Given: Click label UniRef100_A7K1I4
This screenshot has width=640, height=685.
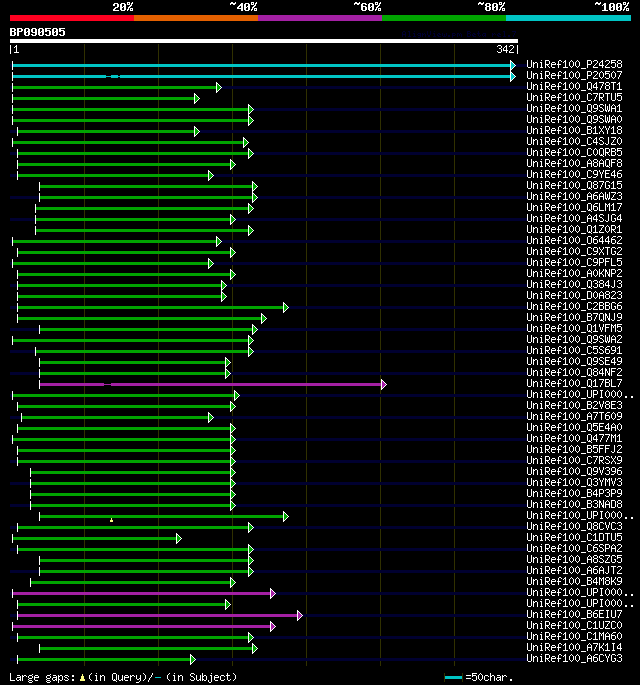Looking at the screenshot, I should tap(574, 647).
